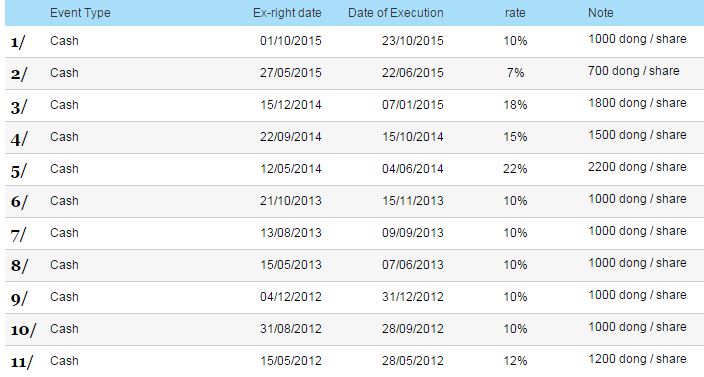Click the Event Type column header
The height and width of the screenshot is (377, 704).
point(80,13)
